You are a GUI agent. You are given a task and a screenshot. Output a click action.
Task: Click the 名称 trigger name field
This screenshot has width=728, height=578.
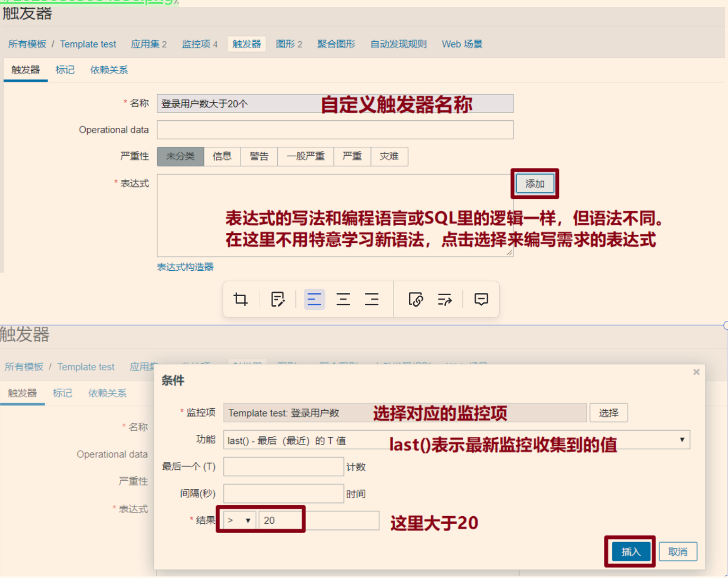pos(335,103)
